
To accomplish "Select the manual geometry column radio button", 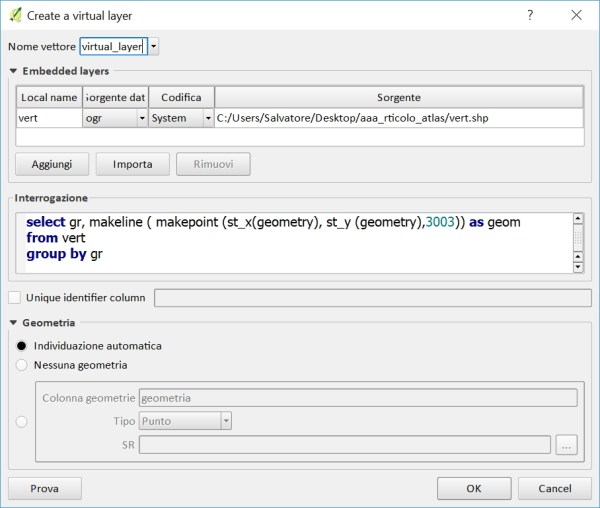I will tap(22, 422).
